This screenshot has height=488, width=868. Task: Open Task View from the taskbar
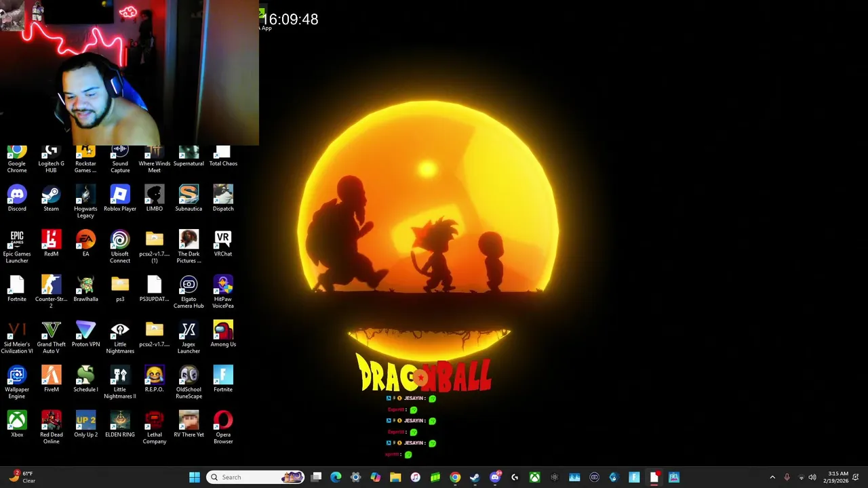pos(316,477)
